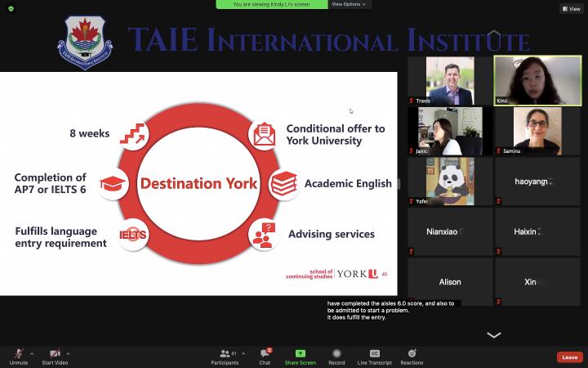Click the TAIE International Institute crest logo
Viewport: 588px width, 368px height.
(x=85, y=43)
